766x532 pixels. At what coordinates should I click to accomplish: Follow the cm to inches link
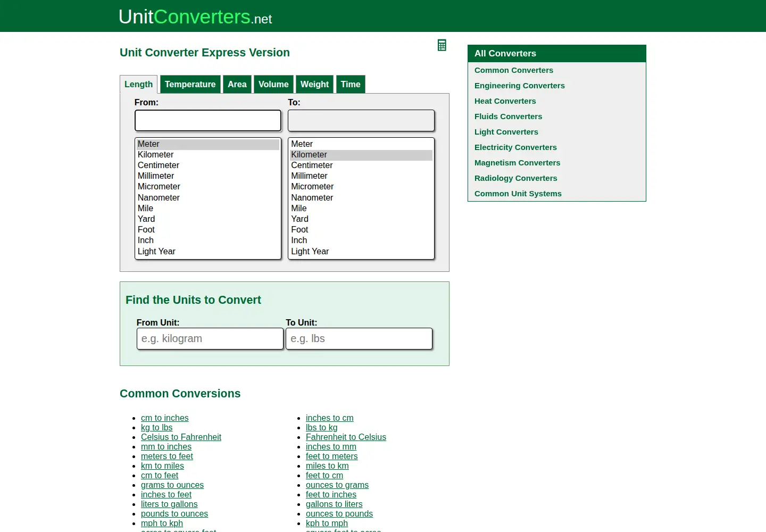pos(165,418)
